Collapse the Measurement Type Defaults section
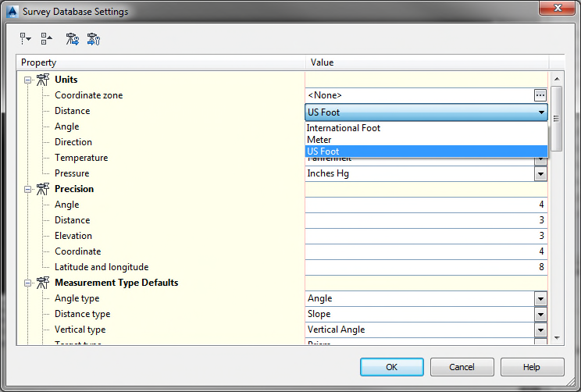Image resolution: width=581 pixels, height=392 pixels. (x=27, y=283)
